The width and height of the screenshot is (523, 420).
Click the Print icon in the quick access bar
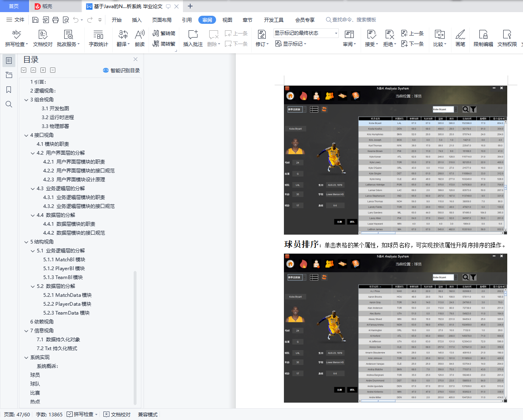tap(56, 20)
